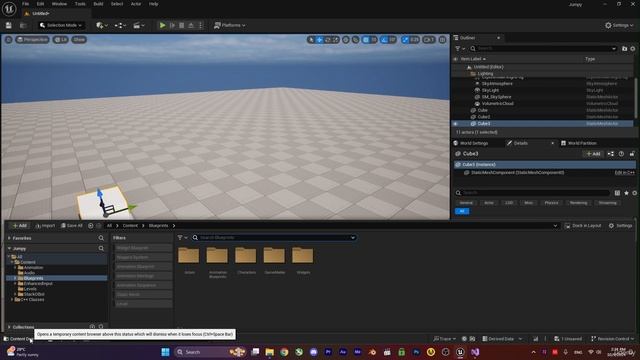Open the Window menu
The height and width of the screenshot is (360, 640).
click(x=60, y=4)
